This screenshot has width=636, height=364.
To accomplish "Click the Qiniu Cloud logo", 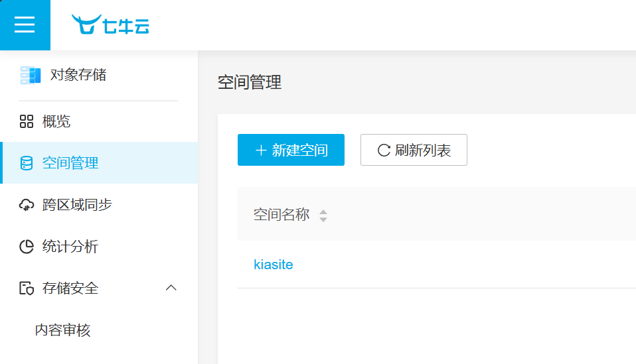I will [x=110, y=25].
